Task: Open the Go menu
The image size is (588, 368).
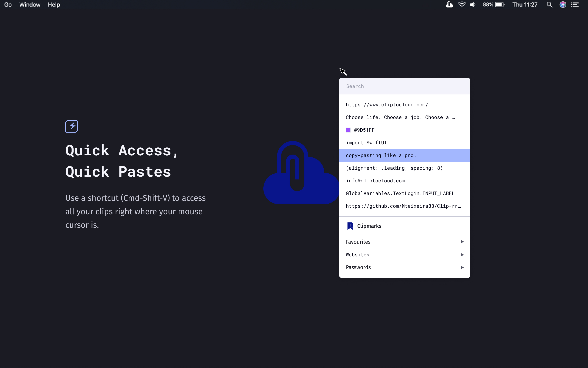Action: pyautogui.click(x=8, y=5)
